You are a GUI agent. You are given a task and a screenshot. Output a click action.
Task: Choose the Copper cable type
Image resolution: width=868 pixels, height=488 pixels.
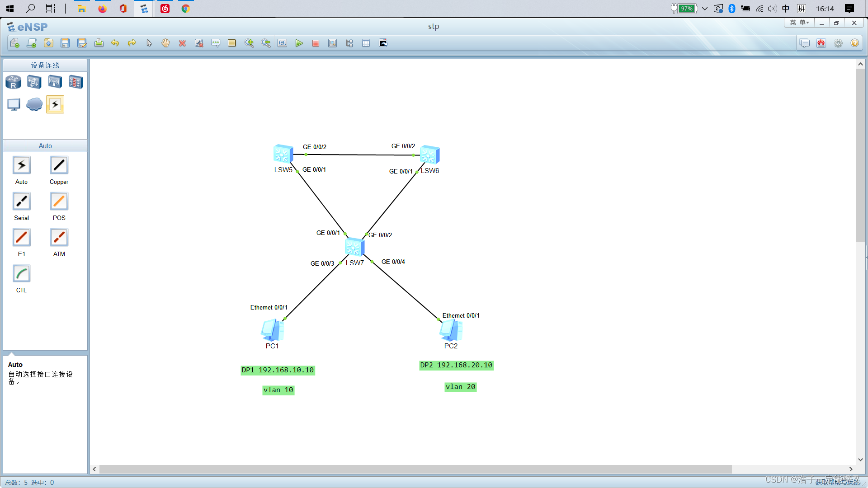pyautogui.click(x=59, y=165)
